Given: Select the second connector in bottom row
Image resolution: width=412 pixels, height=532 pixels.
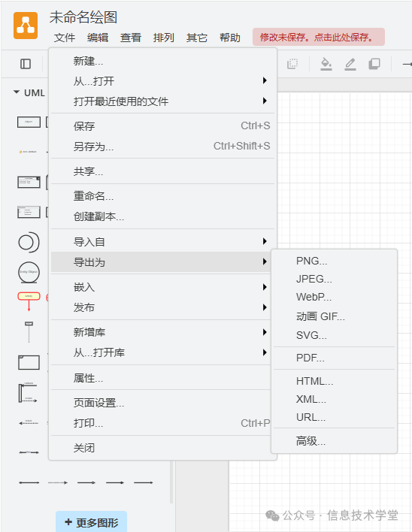Looking at the screenshot, I should tap(58, 482).
